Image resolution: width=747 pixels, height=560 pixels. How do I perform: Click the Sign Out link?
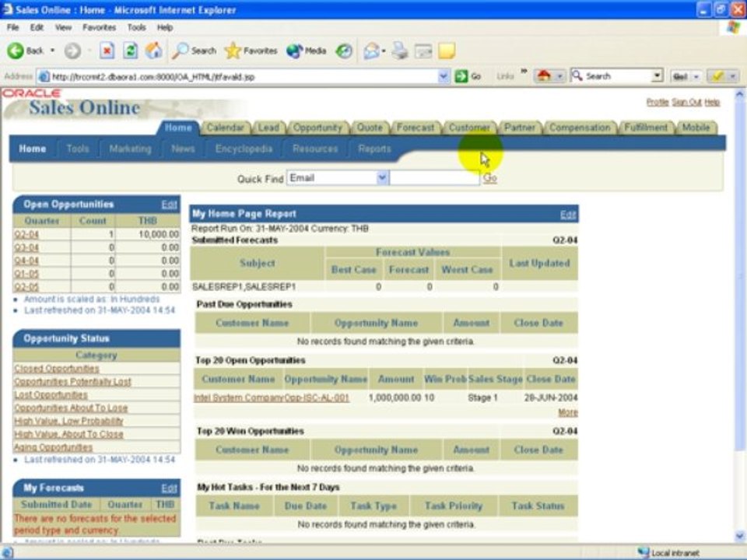[x=686, y=103]
